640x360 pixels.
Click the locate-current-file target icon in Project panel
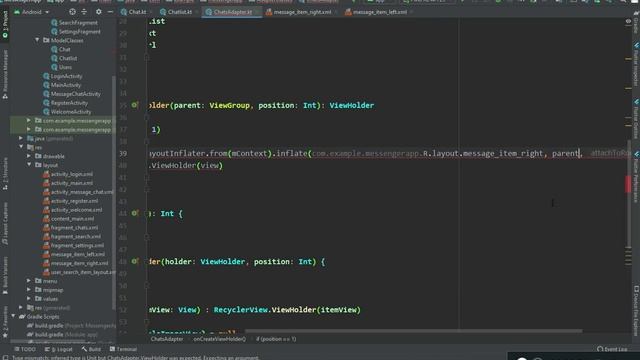(x=72, y=12)
